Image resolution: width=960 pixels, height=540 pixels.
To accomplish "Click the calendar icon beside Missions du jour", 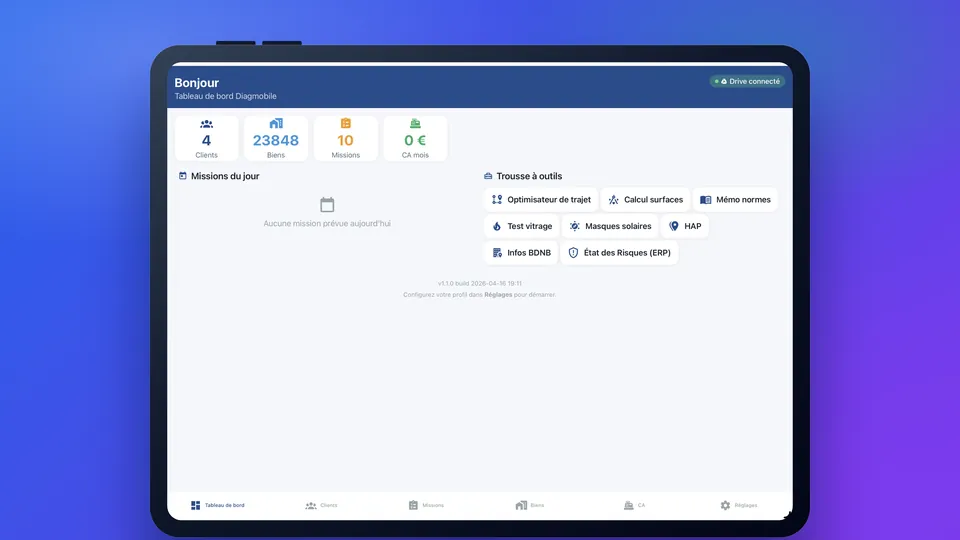I will point(182,176).
